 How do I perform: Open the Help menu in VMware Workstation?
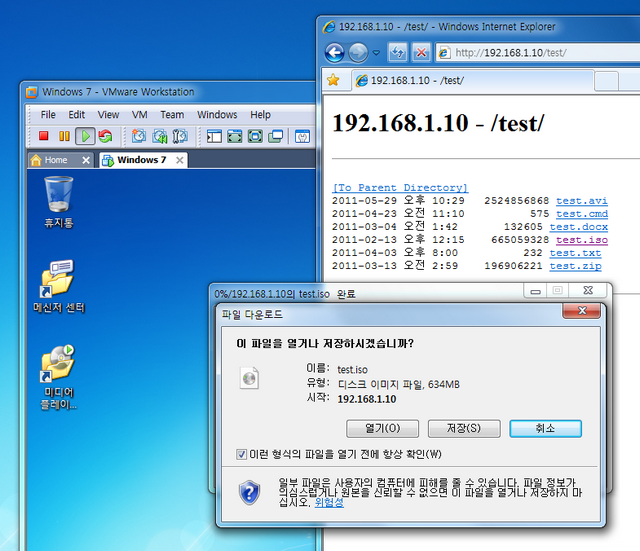click(260, 115)
